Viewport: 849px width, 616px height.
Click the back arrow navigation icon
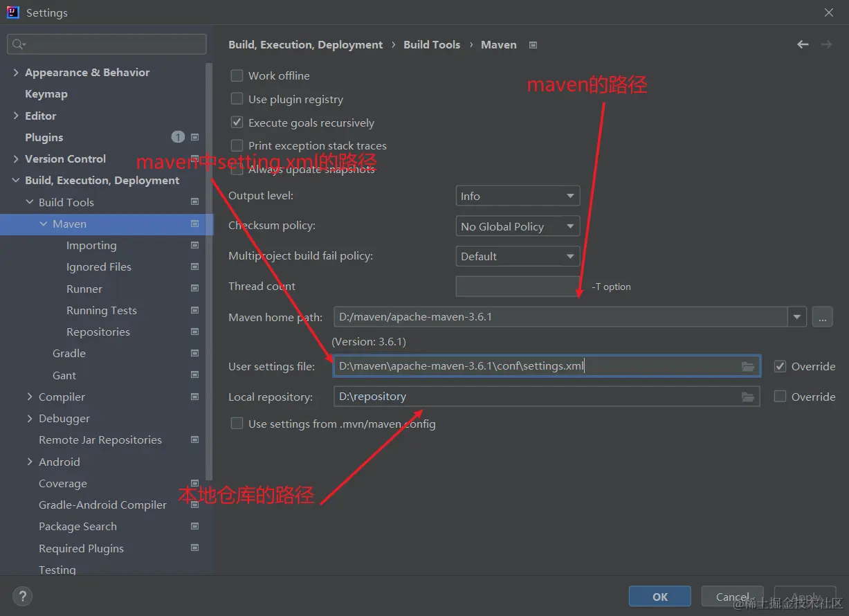803,44
